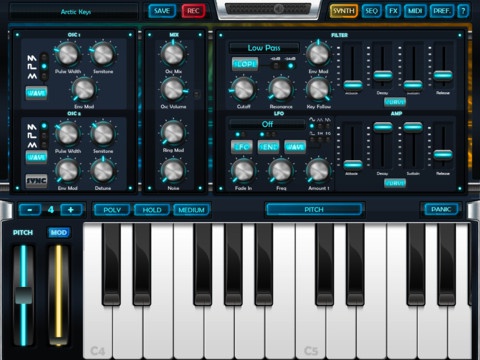Click the help question mark icon
Screen dimensions: 480x360
click(463, 11)
